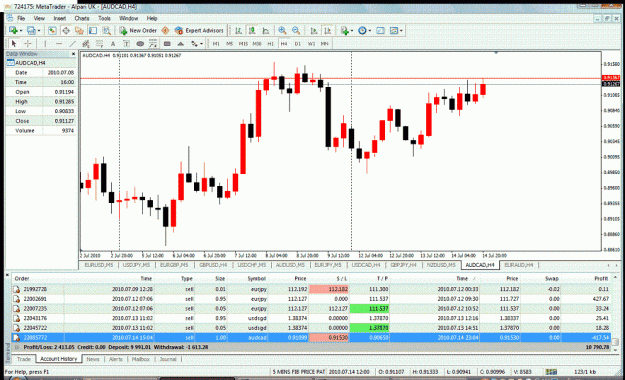Select the text label tool
This screenshot has width=625, height=380.
click(x=126, y=43)
